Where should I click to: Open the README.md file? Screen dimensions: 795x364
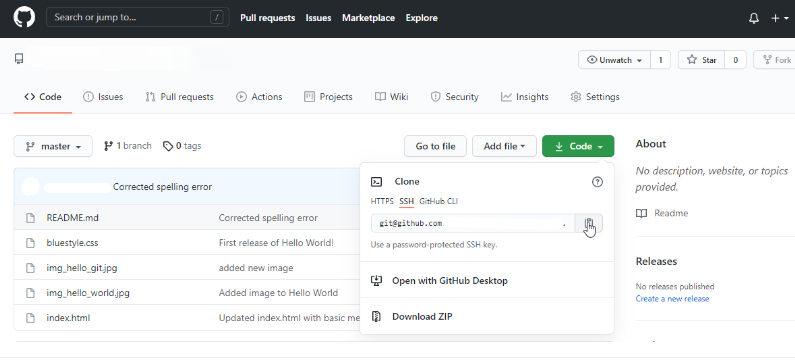click(x=73, y=218)
